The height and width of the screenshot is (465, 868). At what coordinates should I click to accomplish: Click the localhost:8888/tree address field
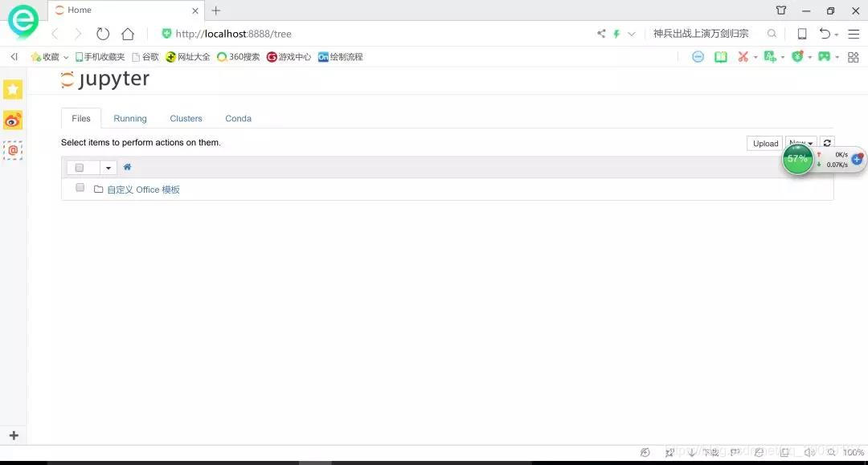[x=233, y=34]
